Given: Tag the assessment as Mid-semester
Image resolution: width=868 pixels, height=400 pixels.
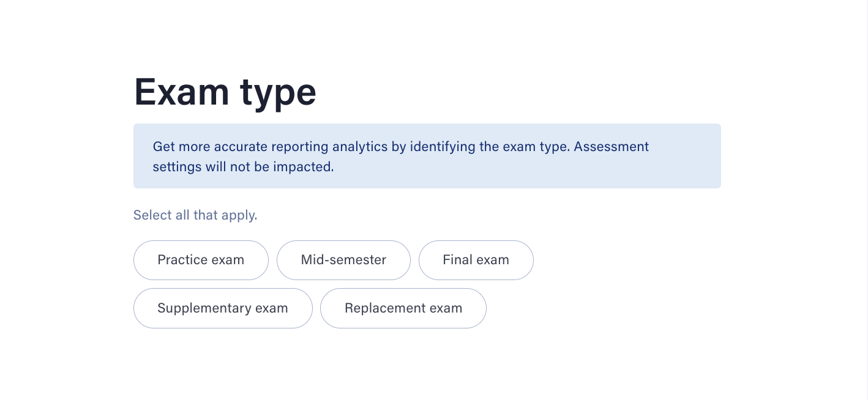Looking at the screenshot, I should click(x=343, y=260).
